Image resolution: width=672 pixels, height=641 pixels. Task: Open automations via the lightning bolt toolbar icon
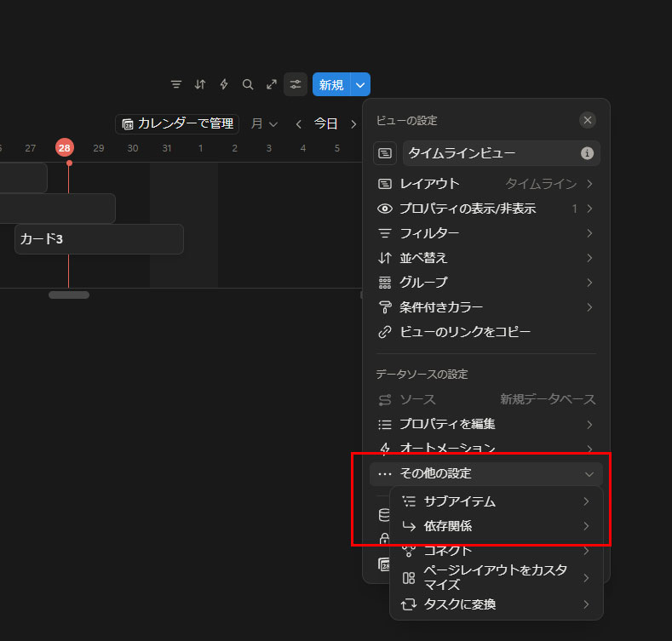[x=224, y=84]
